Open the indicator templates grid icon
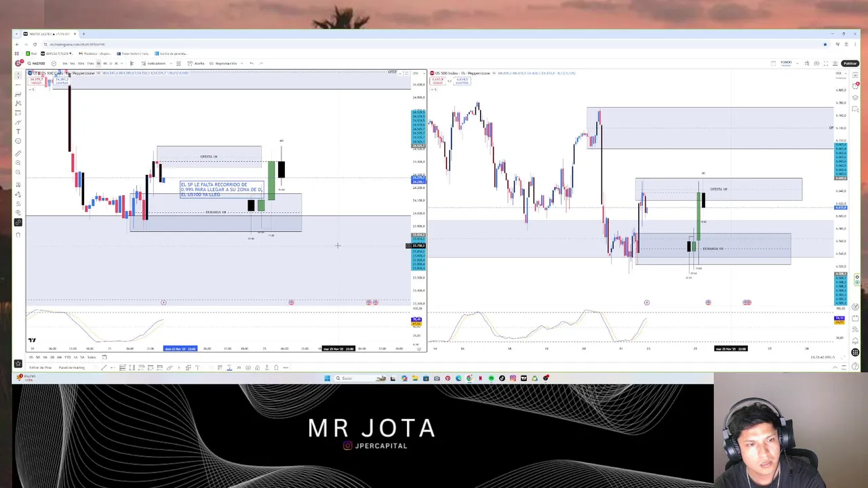Viewport: 868px width, 488px height. tap(178, 64)
